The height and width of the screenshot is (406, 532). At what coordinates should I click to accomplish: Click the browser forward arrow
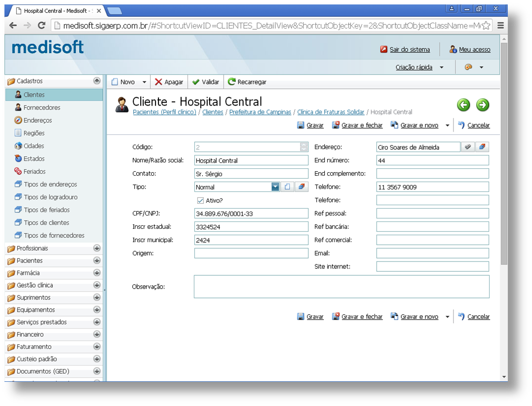click(27, 26)
